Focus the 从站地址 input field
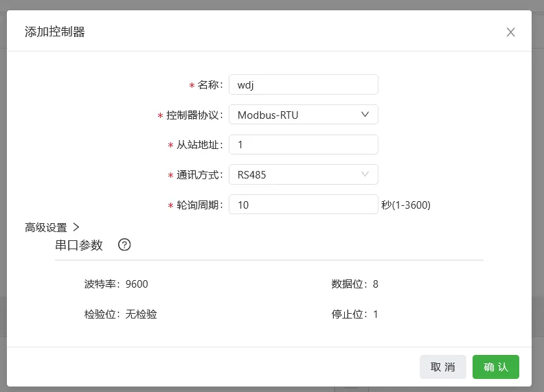The image size is (544, 392). tap(303, 145)
